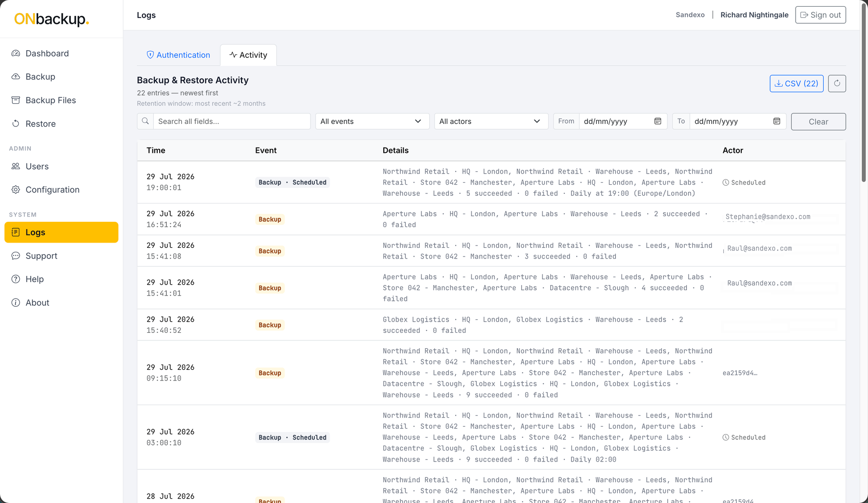Viewport: 868px width, 503px height.
Task: Click the clock icon on 19:00:01 Scheduled actor
Action: 726,183
